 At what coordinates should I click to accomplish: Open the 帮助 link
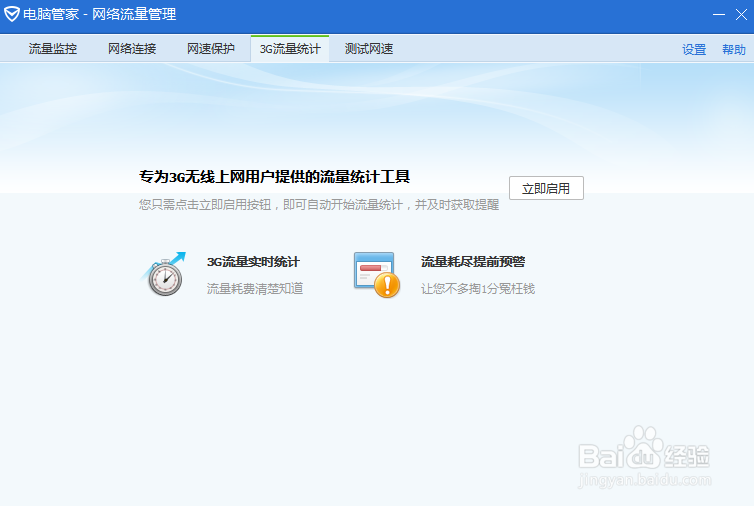[x=734, y=50]
